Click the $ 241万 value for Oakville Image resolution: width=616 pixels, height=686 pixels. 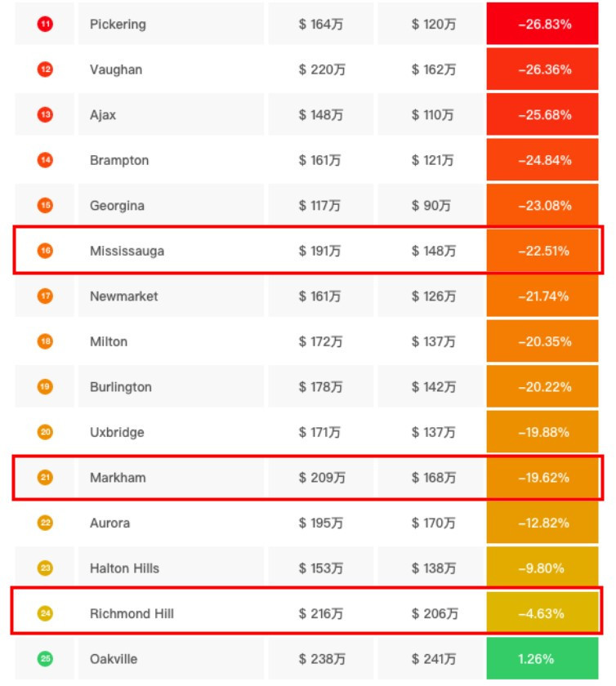coord(434,658)
